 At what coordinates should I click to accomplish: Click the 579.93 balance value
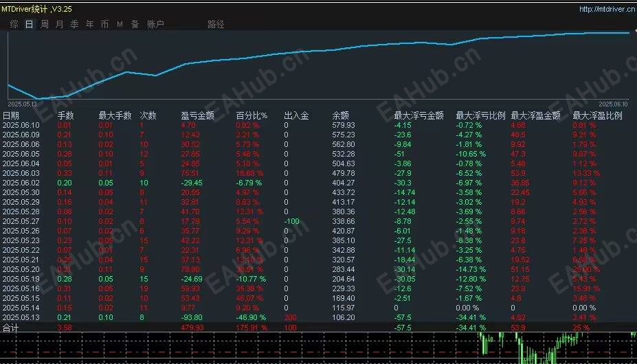[344, 125]
